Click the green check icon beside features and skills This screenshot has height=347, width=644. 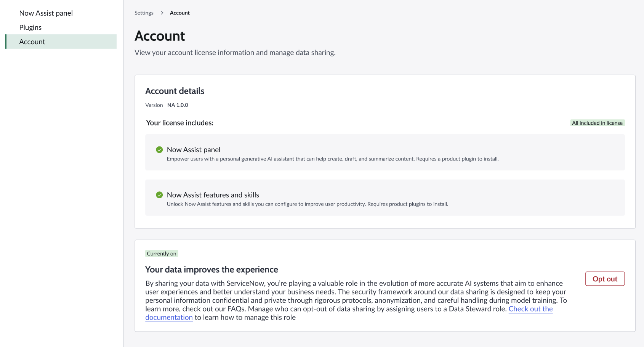(159, 195)
